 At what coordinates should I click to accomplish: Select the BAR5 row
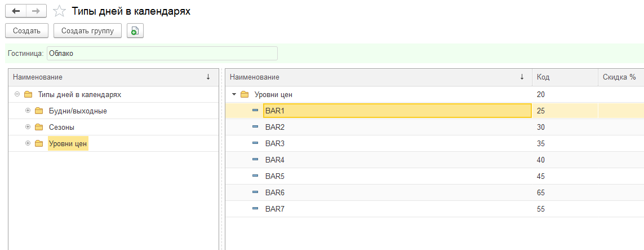pos(434,177)
